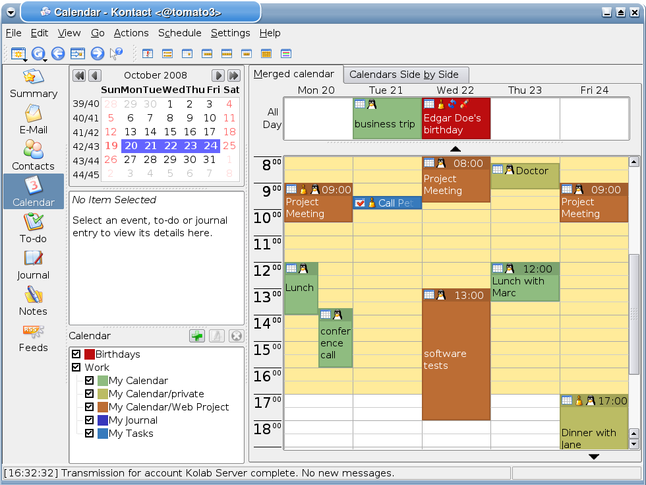Go back with the left arrow icon

coord(58,53)
